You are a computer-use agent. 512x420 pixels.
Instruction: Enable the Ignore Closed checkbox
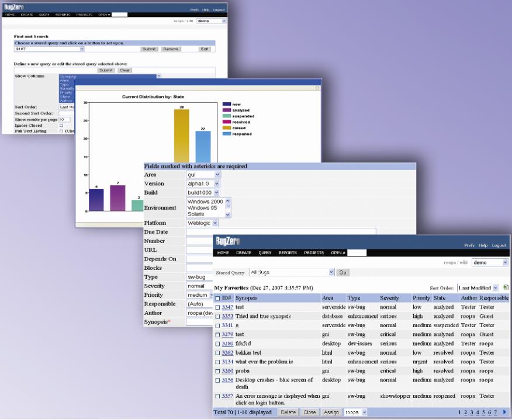click(x=61, y=125)
